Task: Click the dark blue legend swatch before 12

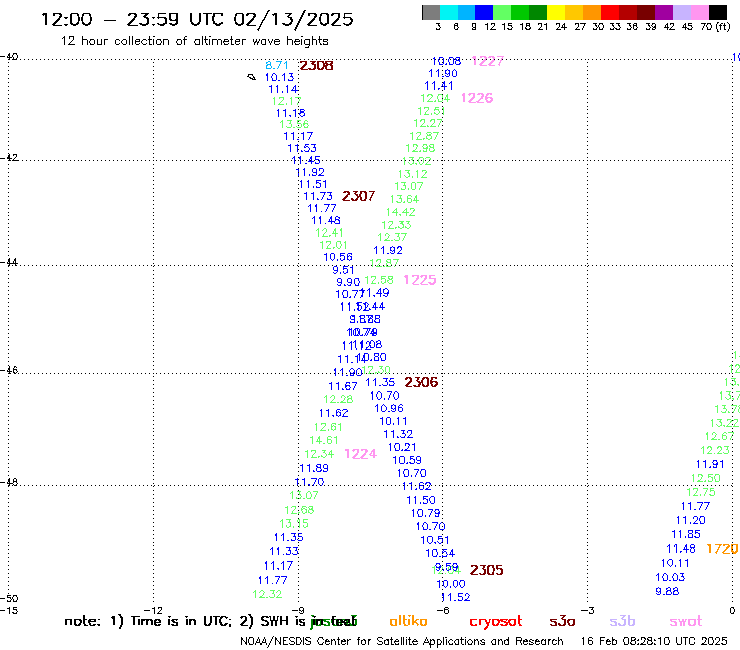Action: coord(484,13)
